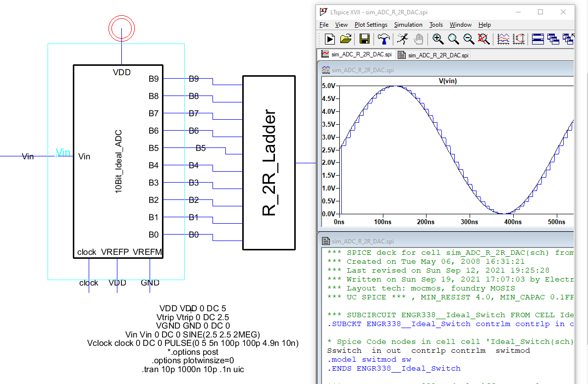Zoom out with the minus magnifier
588x384 pixels.
point(469,39)
